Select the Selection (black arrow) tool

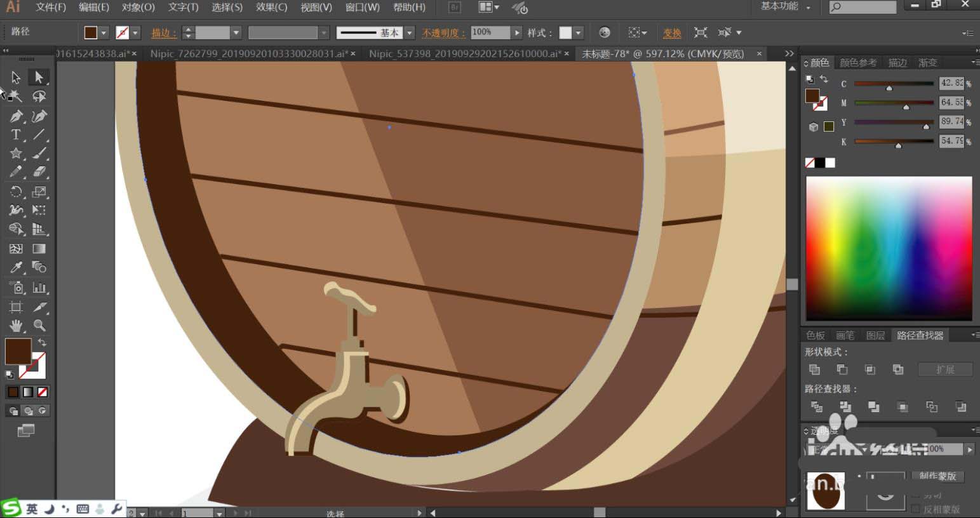(x=15, y=77)
